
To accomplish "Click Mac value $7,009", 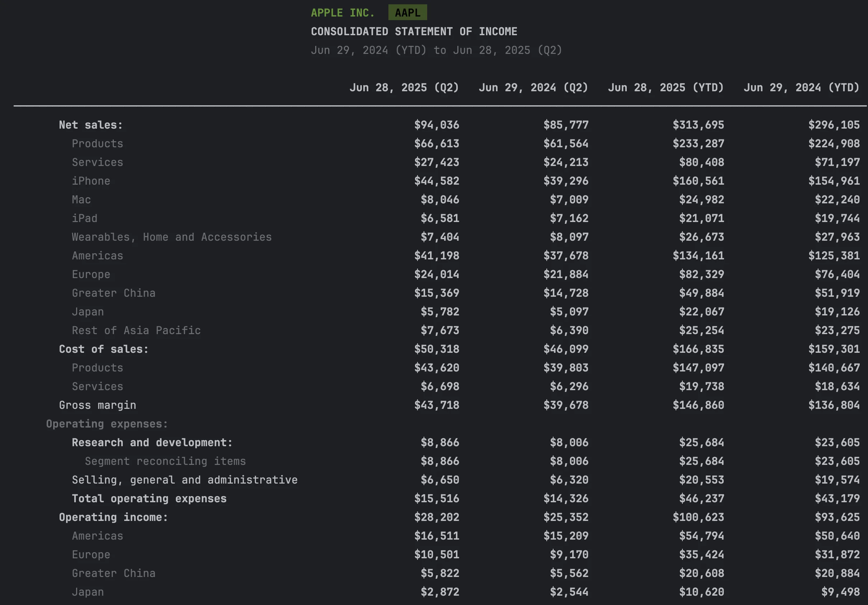I will click(x=569, y=199).
